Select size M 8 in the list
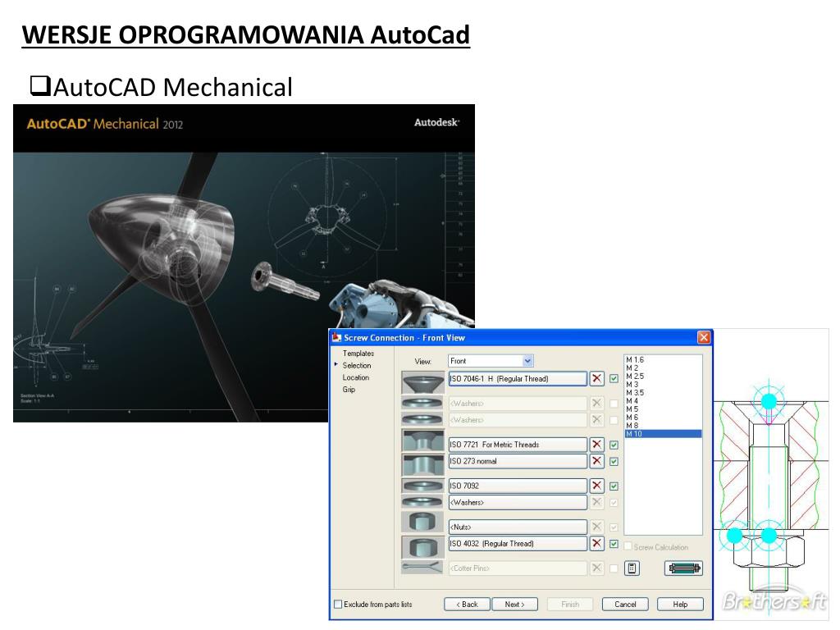The height and width of the screenshot is (630, 840). point(663,426)
